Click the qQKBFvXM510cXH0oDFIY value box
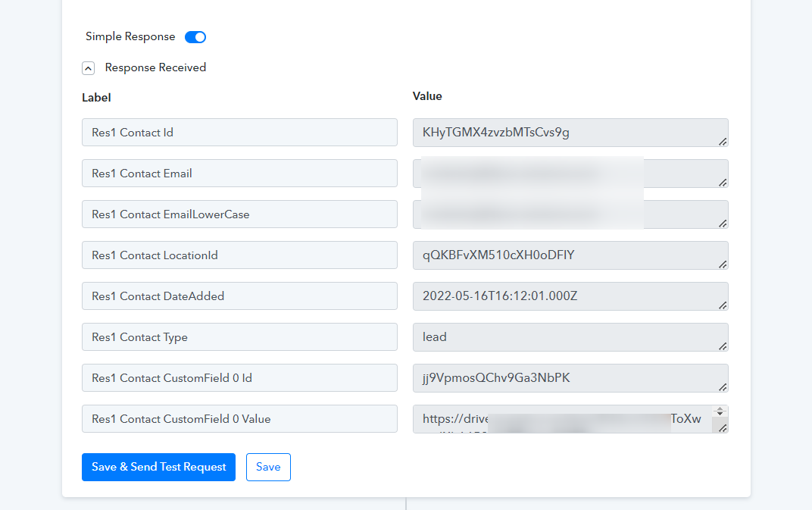812x510 pixels. pyautogui.click(x=570, y=255)
